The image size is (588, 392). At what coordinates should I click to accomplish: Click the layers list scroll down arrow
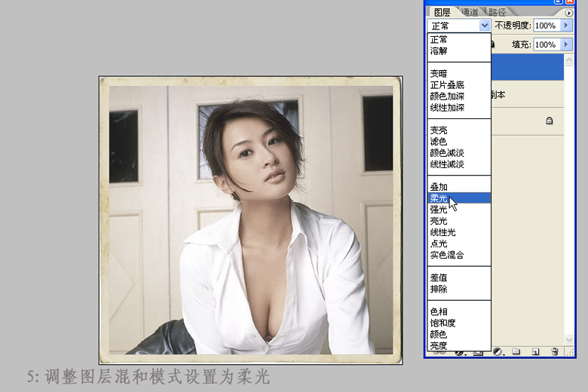coord(569,339)
